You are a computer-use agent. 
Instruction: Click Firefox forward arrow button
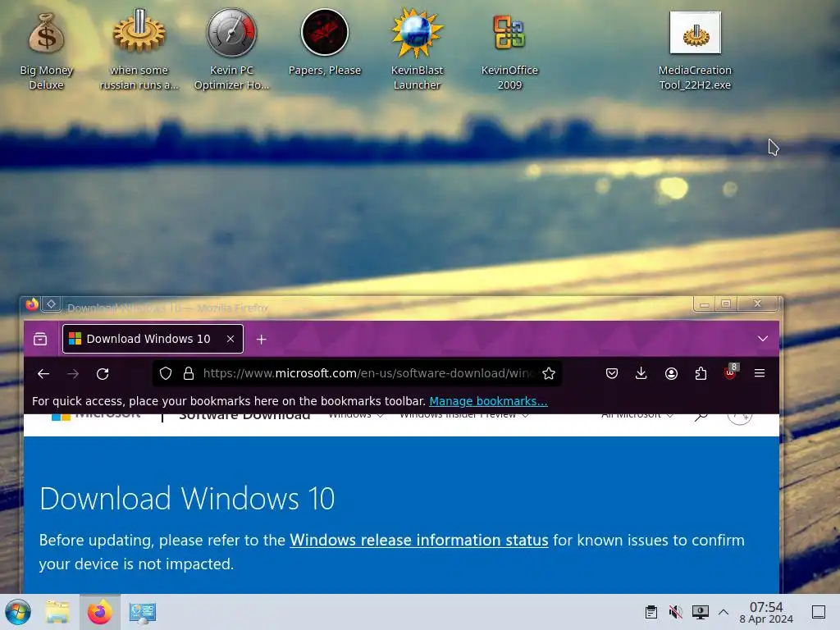click(x=73, y=373)
